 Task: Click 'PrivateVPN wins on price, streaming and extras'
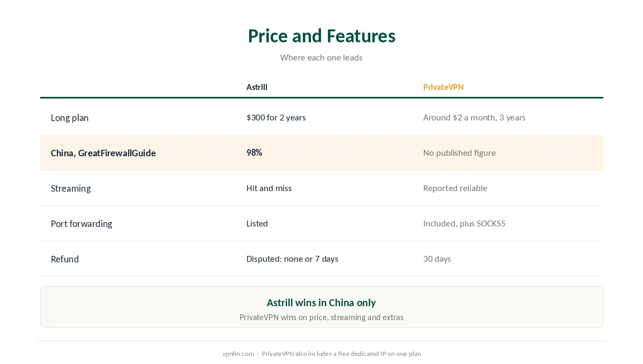tap(322, 317)
